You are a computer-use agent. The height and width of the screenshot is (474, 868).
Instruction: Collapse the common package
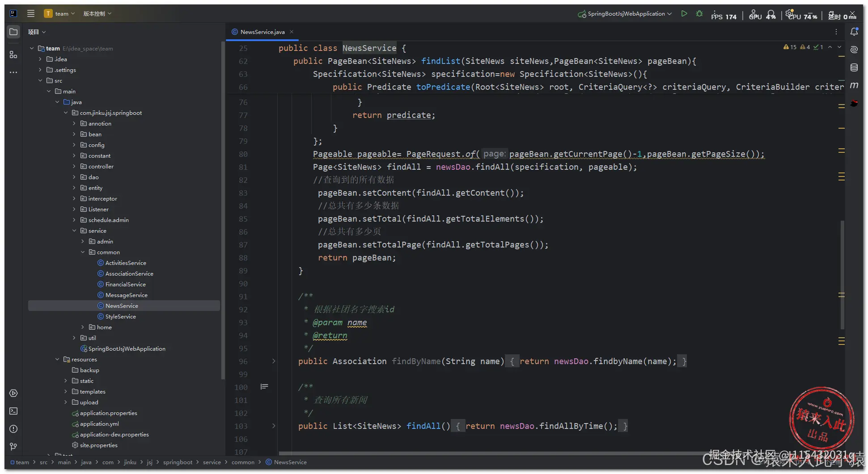click(x=83, y=252)
